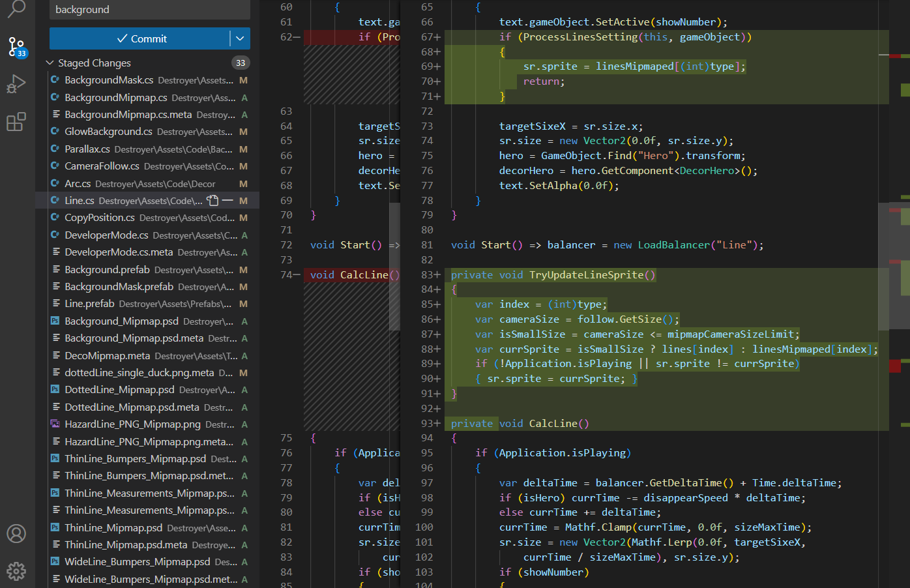910x588 pixels.
Task: Click the image icon of HazardLine_PNG_Mipmap.png
Action: coord(55,424)
